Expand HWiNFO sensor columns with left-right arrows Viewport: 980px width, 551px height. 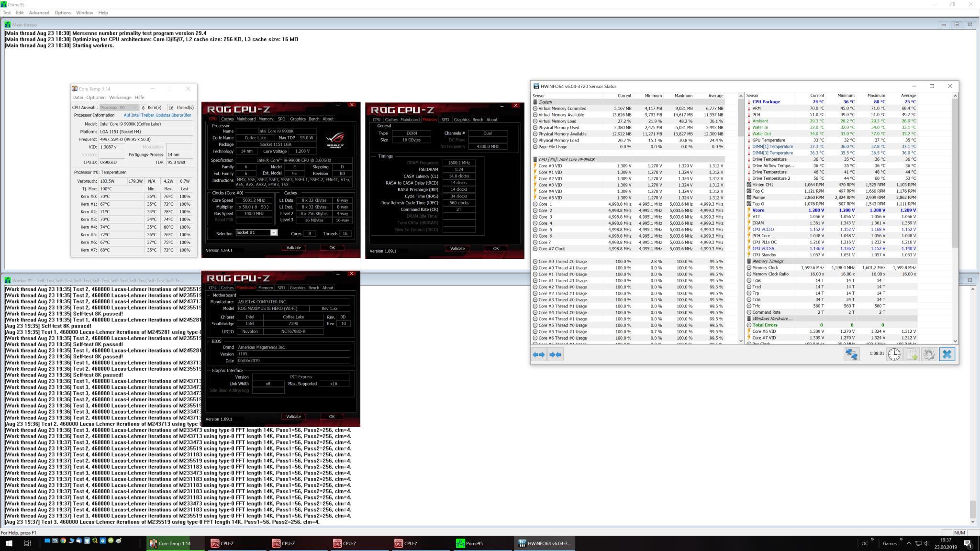tap(539, 354)
